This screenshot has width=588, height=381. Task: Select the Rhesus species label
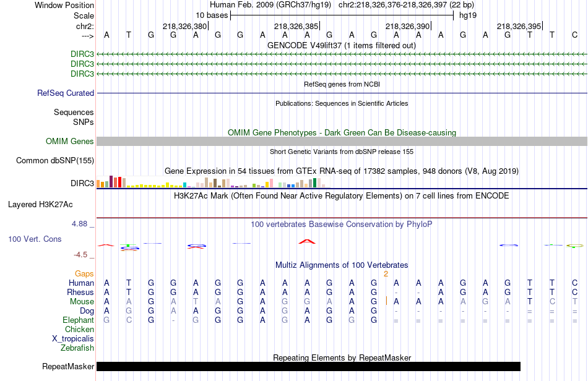[80, 292]
